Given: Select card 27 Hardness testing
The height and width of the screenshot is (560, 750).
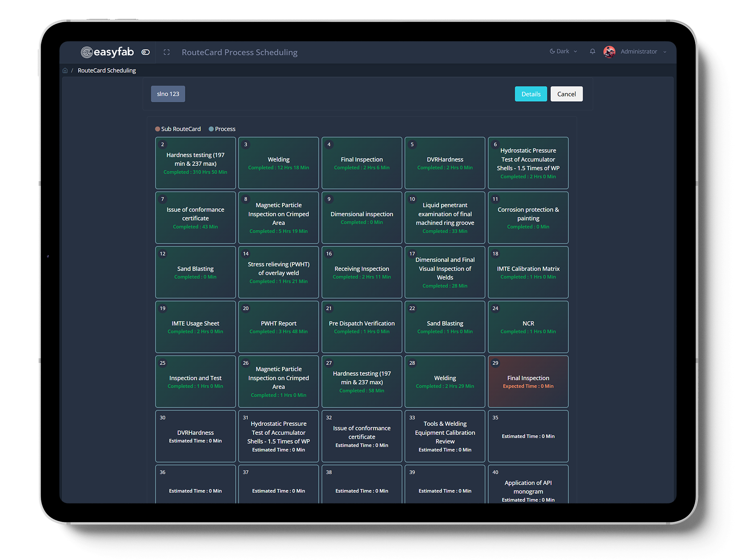Looking at the screenshot, I should 362,381.
